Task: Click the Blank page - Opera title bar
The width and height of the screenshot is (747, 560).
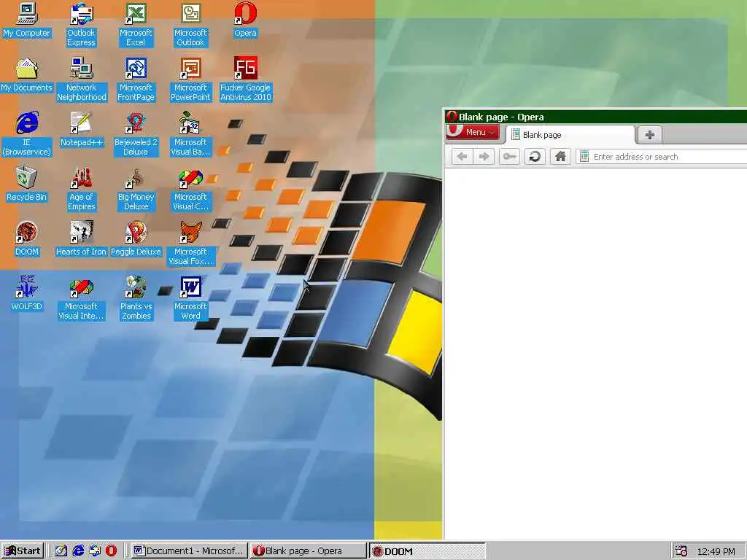Action: coord(595,117)
